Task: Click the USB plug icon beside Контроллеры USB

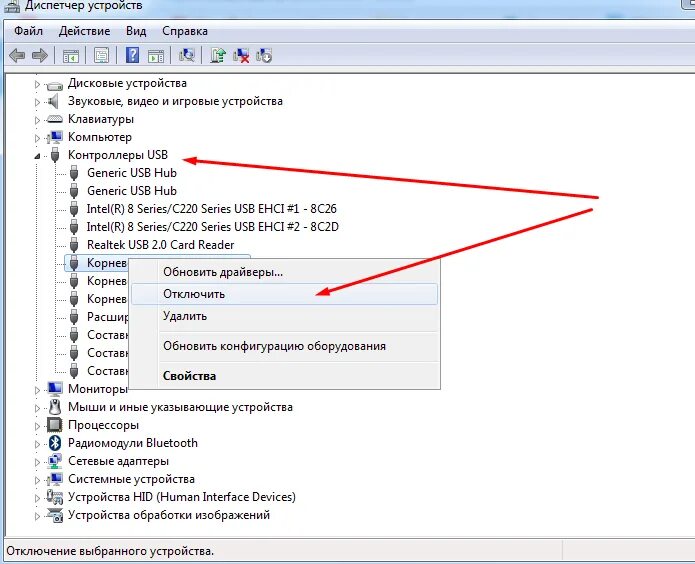Action: (55, 155)
